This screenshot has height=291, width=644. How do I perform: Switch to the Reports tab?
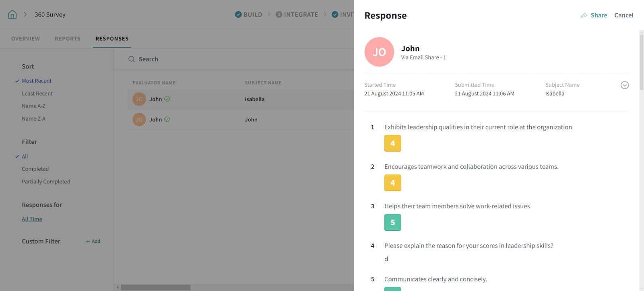click(68, 39)
